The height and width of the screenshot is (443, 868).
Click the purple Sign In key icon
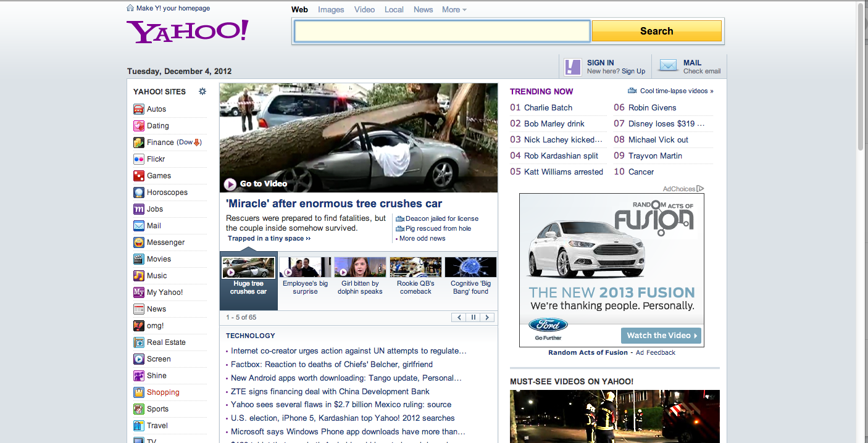pyautogui.click(x=572, y=66)
